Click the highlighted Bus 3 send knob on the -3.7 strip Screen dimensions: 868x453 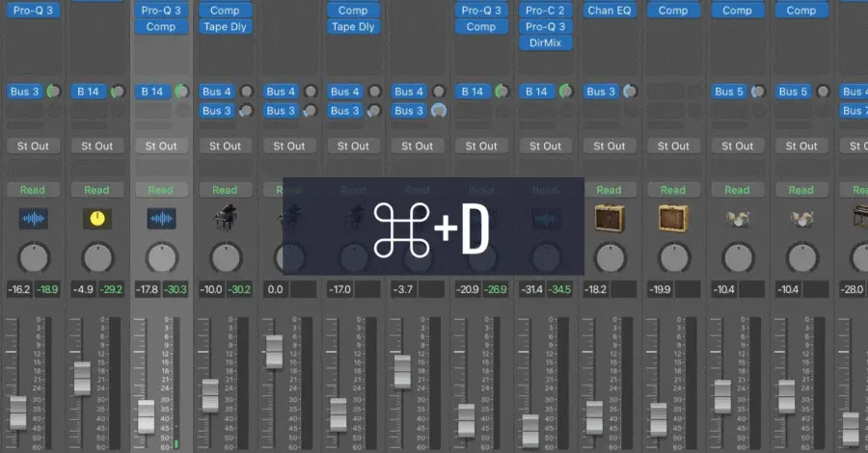[x=439, y=111]
